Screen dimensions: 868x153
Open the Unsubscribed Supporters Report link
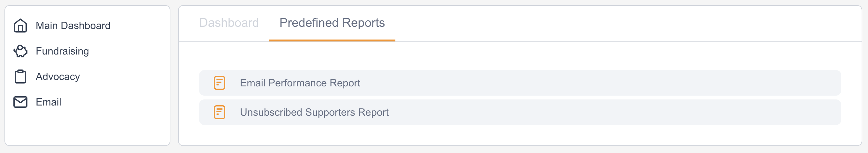coord(314,112)
